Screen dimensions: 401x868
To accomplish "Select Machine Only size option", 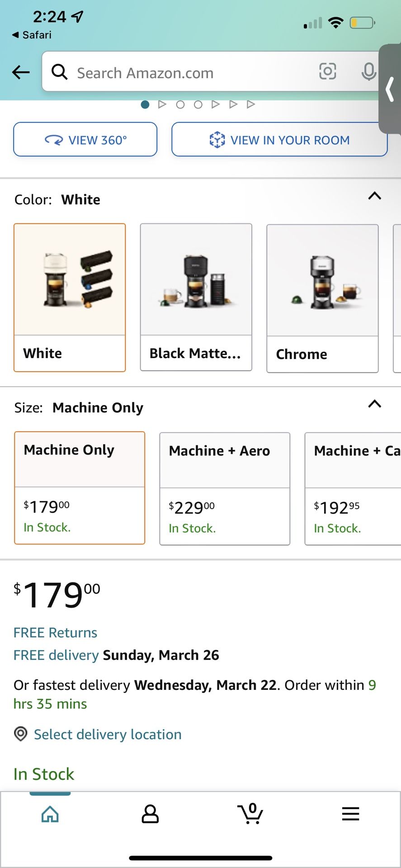I will coord(80,488).
